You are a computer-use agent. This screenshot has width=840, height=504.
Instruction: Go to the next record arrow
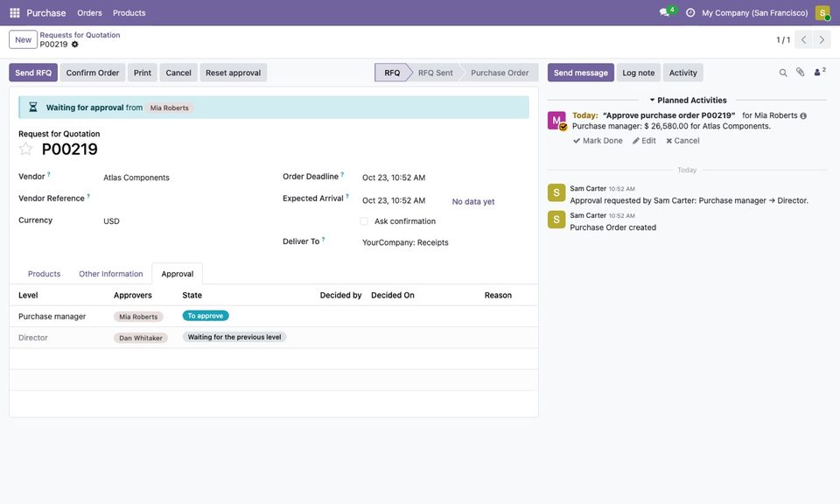click(x=822, y=39)
